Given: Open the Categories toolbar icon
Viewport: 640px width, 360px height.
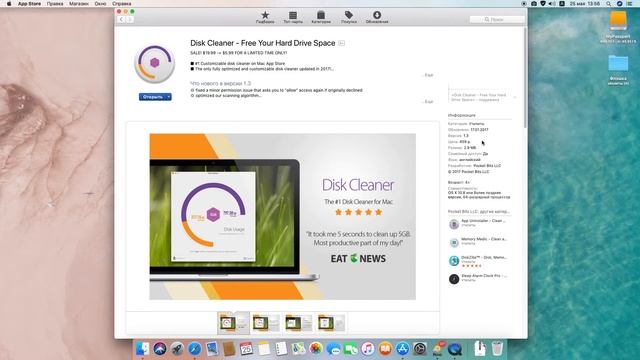Looking at the screenshot, I should pyautogui.click(x=321, y=15).
